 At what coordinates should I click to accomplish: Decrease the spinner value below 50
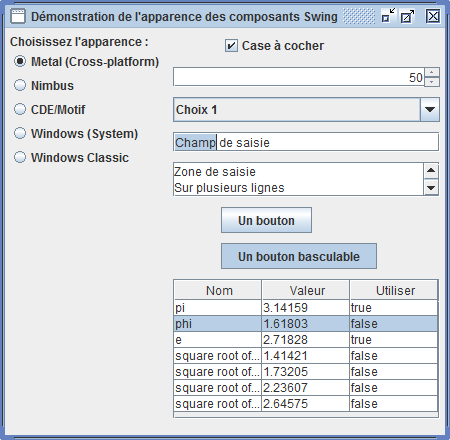coord(432,82)
